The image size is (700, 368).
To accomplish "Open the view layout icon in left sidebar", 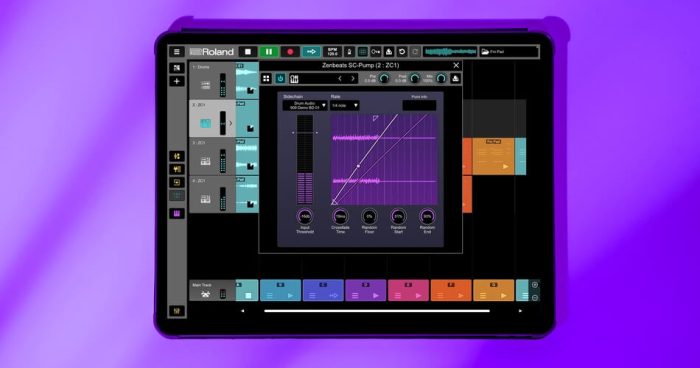I will point(177,68).
